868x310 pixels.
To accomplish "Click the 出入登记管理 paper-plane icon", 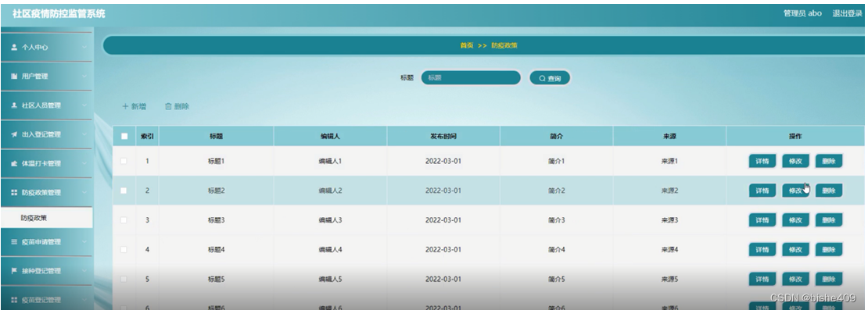I will [14, 134].
